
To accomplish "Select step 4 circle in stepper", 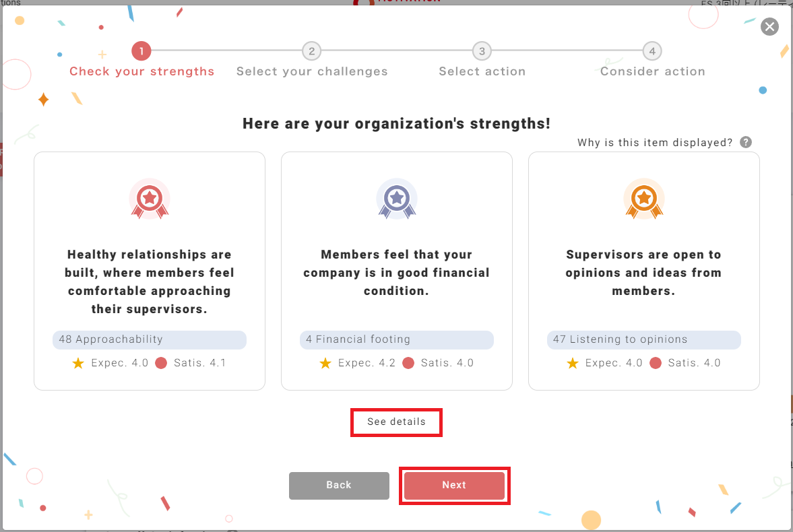I will (x=652, y=51).
